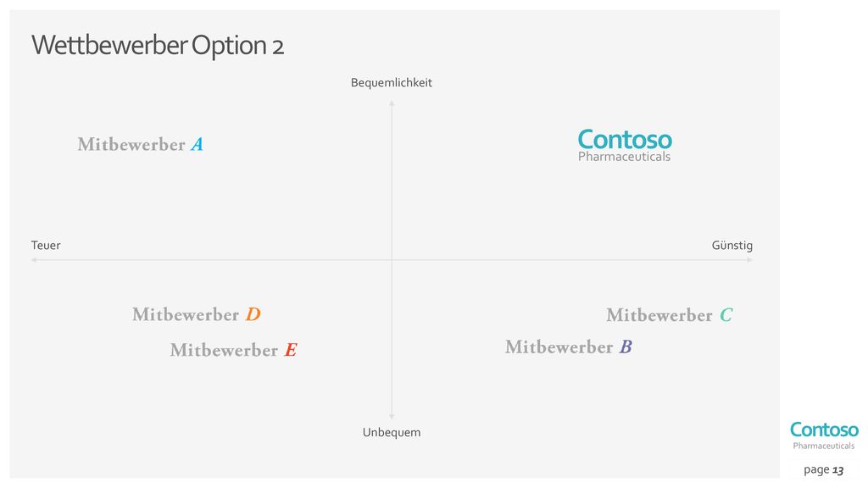The image size is (868, 488).
Task: Click the Unbequem axis label
Action: 392,432
